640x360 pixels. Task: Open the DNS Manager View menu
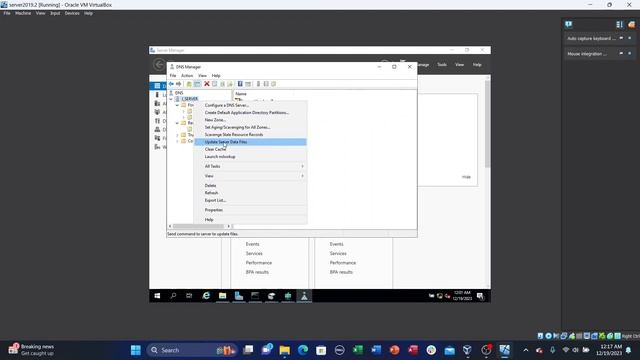pos(202,76)
